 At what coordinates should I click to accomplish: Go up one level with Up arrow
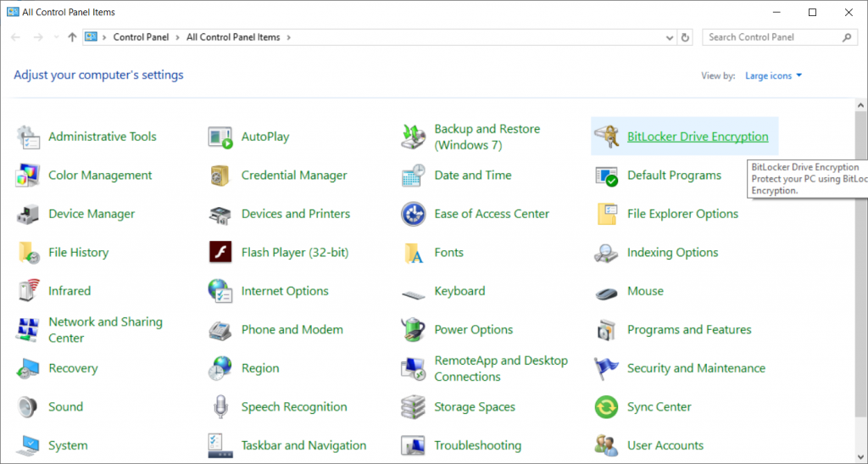(72, 37)
